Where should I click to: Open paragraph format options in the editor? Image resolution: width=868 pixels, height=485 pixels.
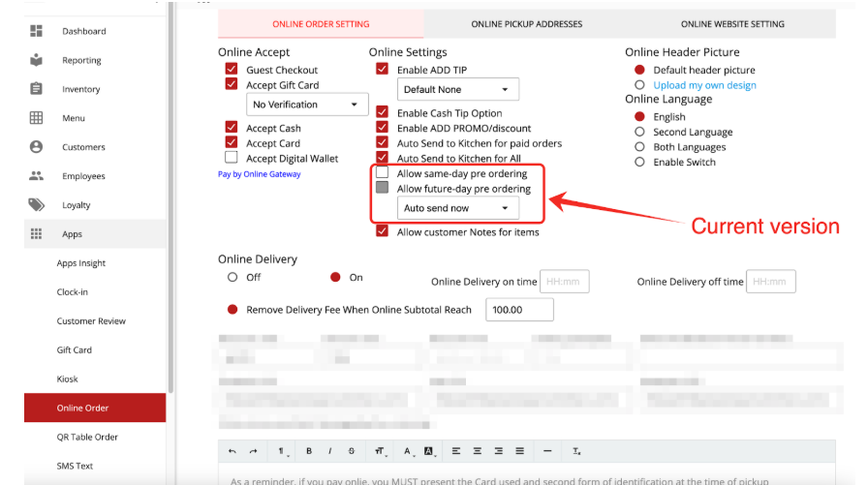tap(282, 451)
